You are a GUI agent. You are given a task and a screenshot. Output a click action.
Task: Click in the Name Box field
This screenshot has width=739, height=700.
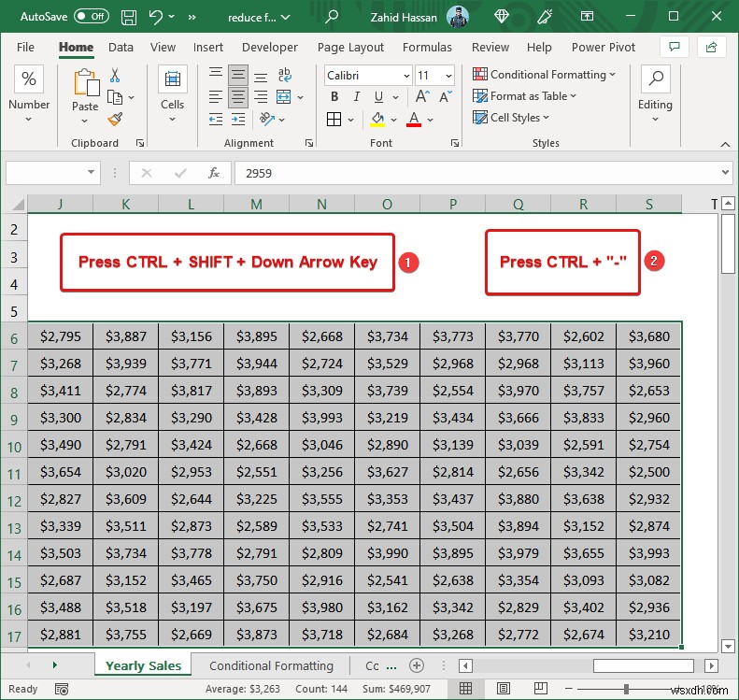[45, 173]
